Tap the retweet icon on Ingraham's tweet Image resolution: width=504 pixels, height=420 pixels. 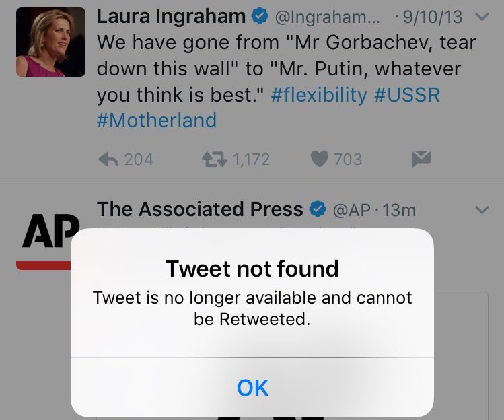click(x=215, y=160)
